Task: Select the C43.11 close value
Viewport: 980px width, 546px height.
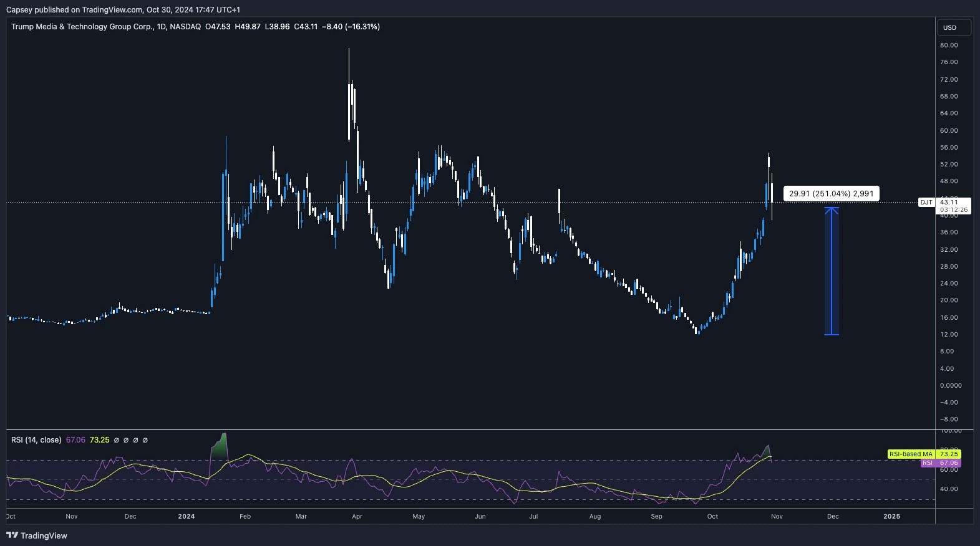Action: (x=306, y=27)
